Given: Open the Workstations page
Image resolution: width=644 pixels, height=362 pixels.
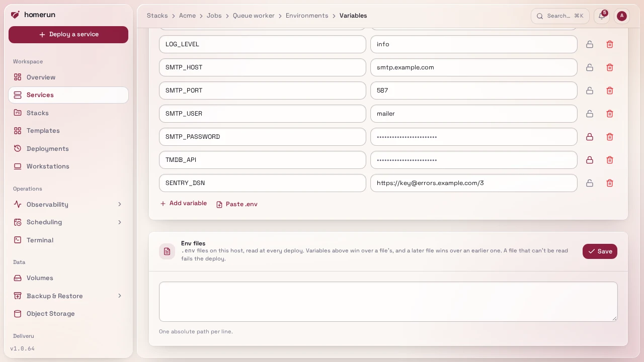Looking at the screenshot, I should tap(68, 166).
